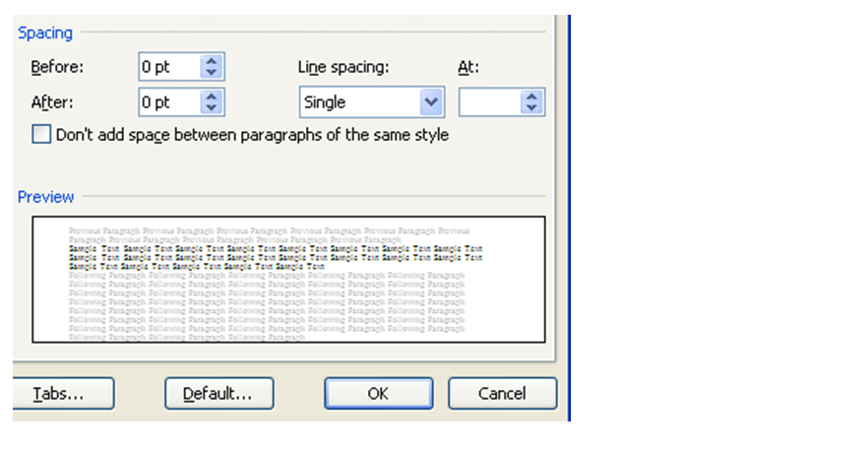Enable 'Don't add space between paragraphs' checkbox

(41, 135)
